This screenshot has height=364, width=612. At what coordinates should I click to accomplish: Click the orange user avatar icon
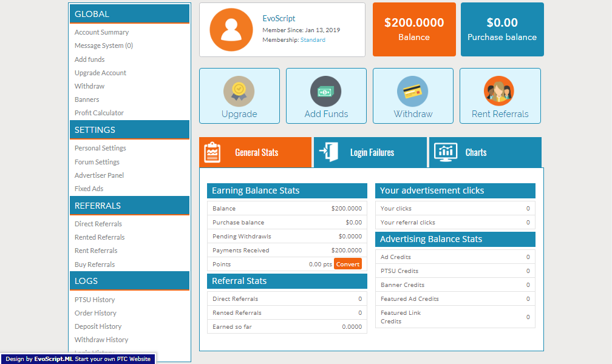pyautogui.click(x=231, y=29)
